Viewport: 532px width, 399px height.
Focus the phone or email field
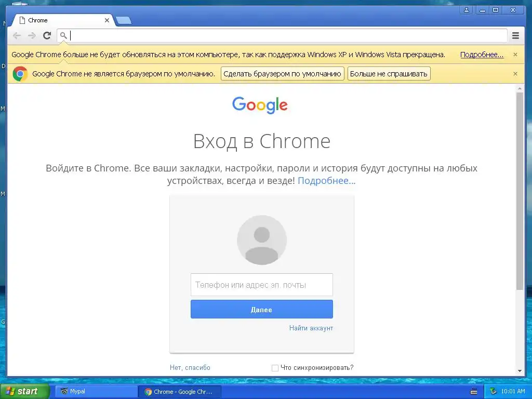pyautogui.click(x=262, y=285)
